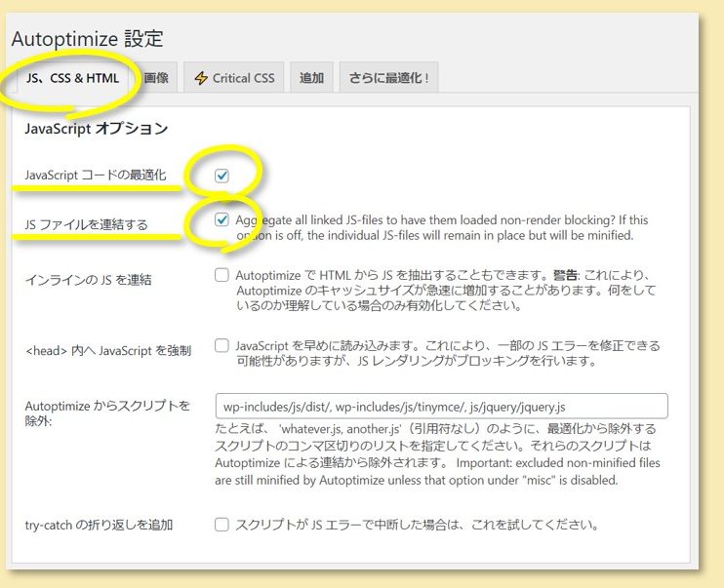Image resolution: width=724 pixels, height=588 pixels.
Task: Click the Autoptimize からスクリプトを除外 label
Action: [107, 413]
